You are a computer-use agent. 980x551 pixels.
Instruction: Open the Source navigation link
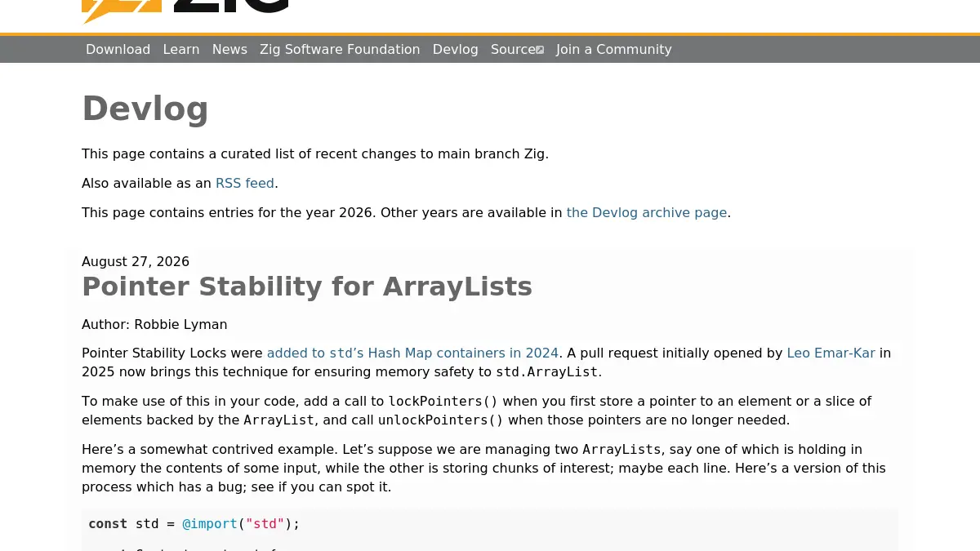click(x=517, y=49)
